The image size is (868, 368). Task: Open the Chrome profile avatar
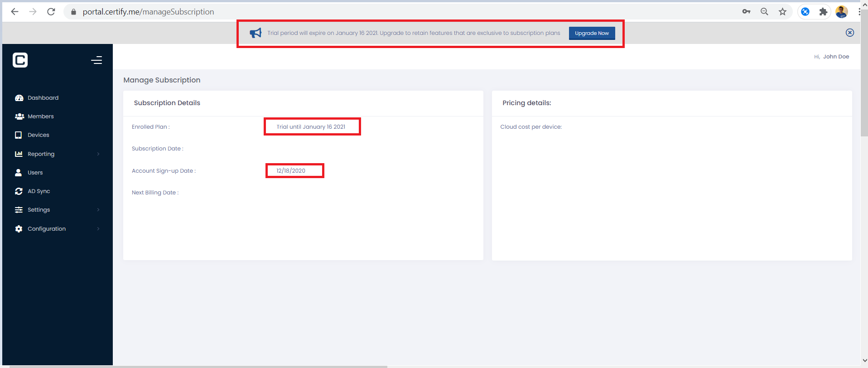click(842, 12)
